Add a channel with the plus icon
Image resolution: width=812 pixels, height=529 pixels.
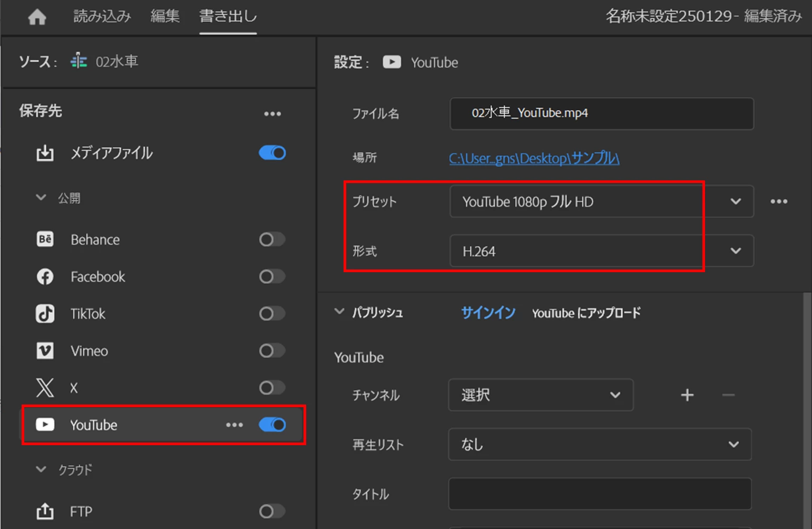click(x=687, y=395)
